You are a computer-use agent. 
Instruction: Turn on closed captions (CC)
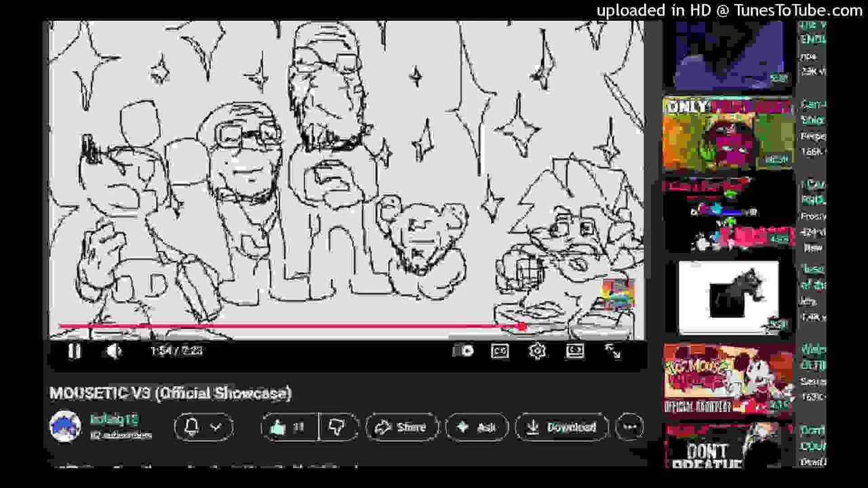pos(500,350)
